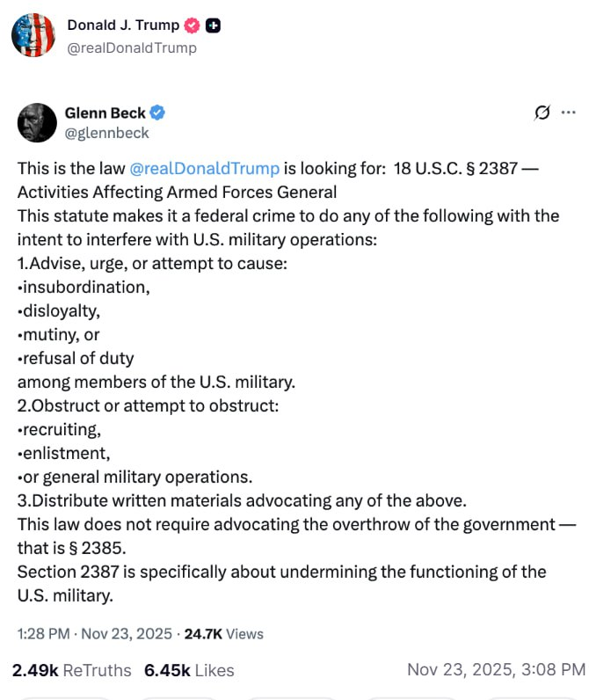589x700 pixels.
Task: Click the Grok slashed-circle icon
Action: [x=542, y=113]
